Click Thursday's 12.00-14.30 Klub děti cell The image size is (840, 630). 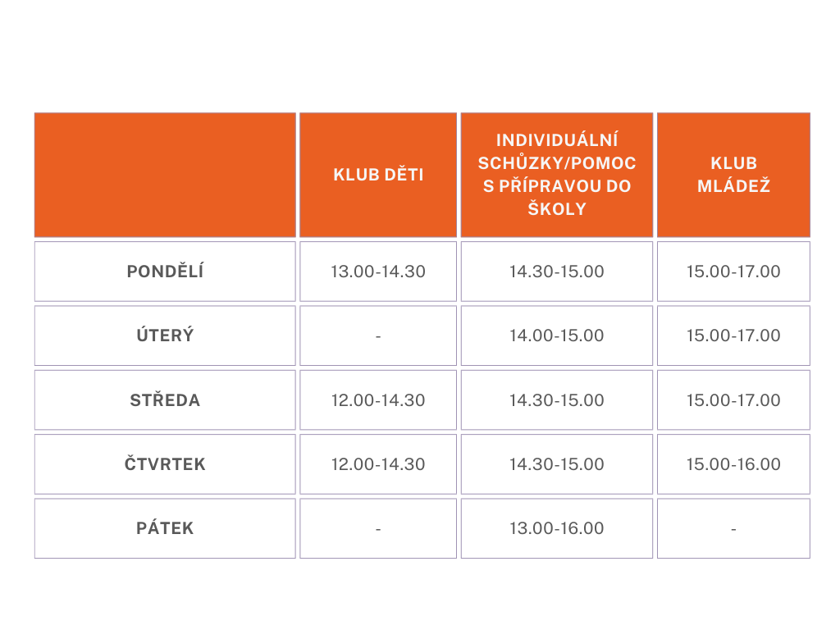click(378, 464)
